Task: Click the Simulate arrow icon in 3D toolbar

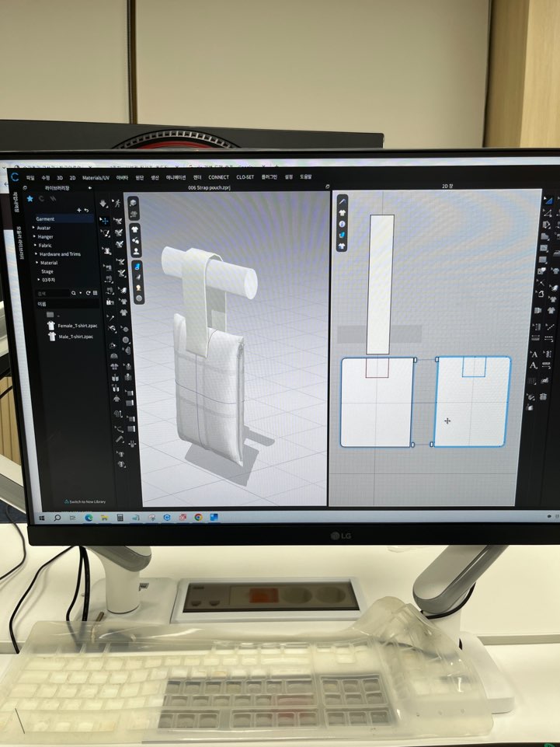Action: click(103, 204)
